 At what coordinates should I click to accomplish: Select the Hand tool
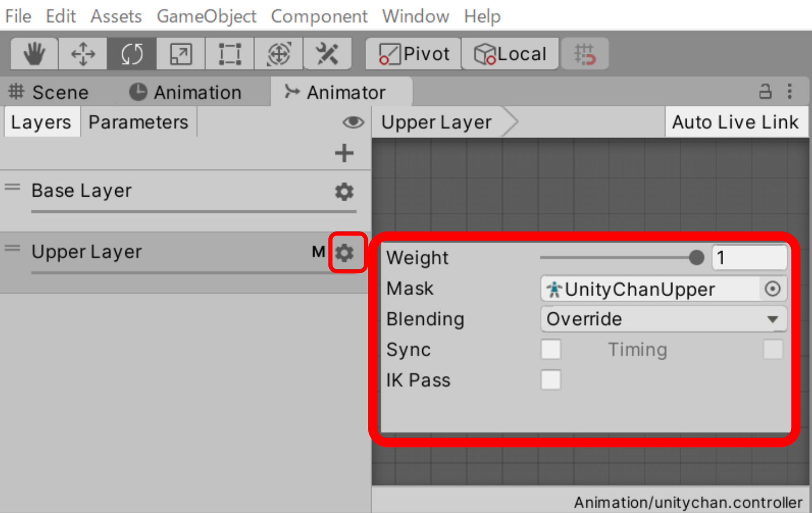coord(34,54)
